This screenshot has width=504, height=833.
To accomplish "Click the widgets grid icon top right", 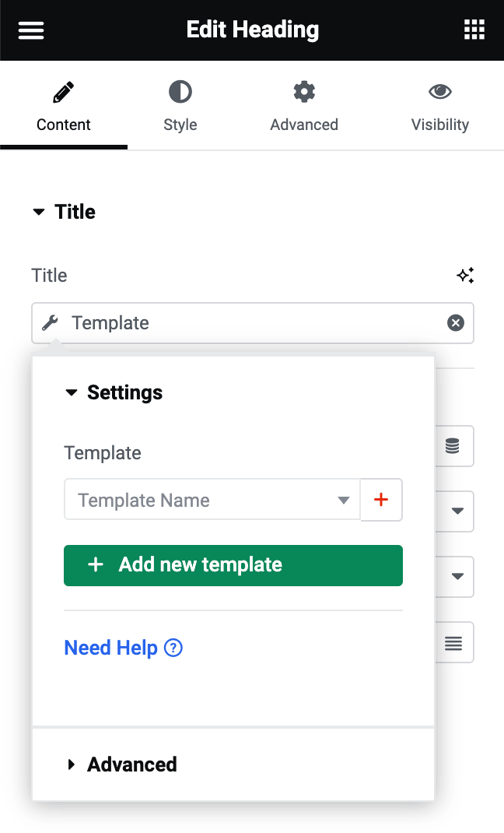I will pos(474,30).
